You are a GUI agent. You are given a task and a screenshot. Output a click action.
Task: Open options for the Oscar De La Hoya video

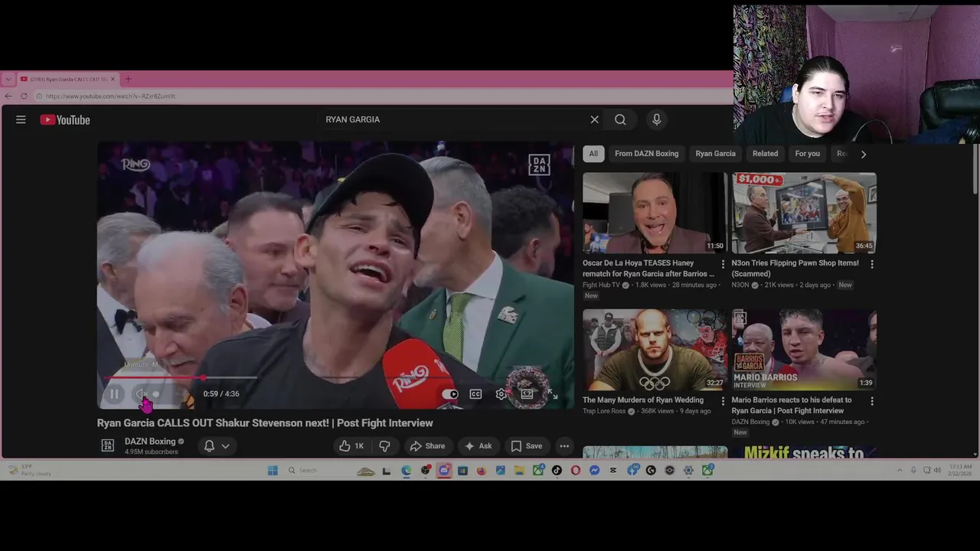pyautogui.click(x=723, y=264)
